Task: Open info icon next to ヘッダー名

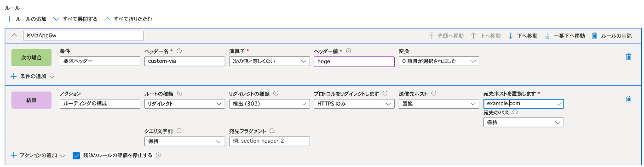Action: point(179,50)
